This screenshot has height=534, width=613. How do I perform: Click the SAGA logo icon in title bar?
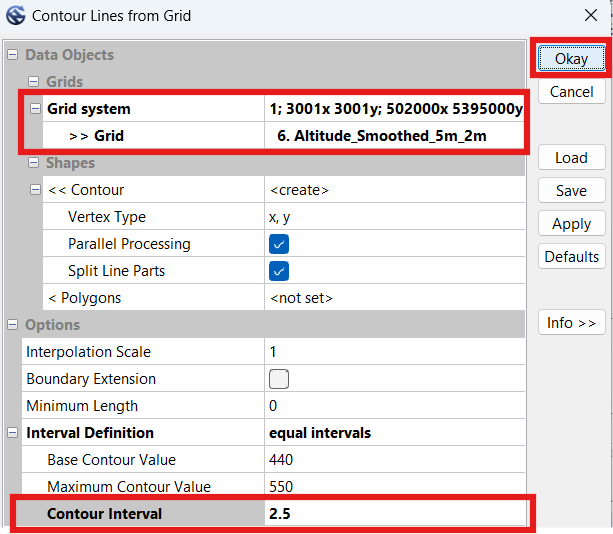point(16,16)
